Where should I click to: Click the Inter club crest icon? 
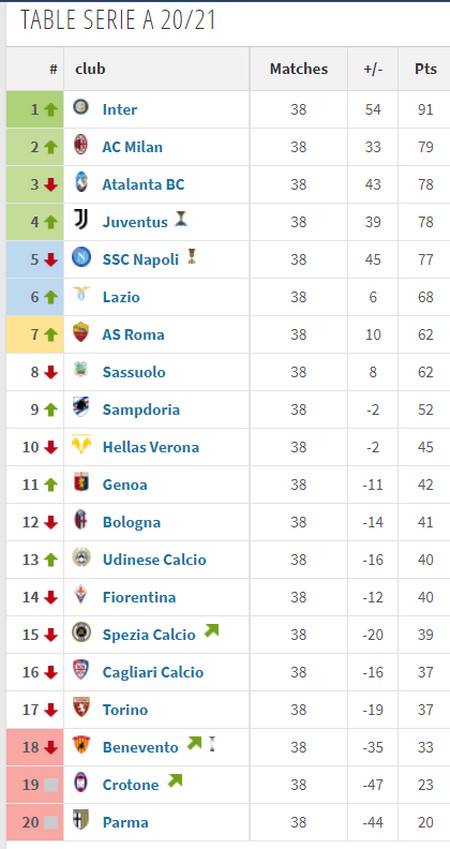(81, 107)
